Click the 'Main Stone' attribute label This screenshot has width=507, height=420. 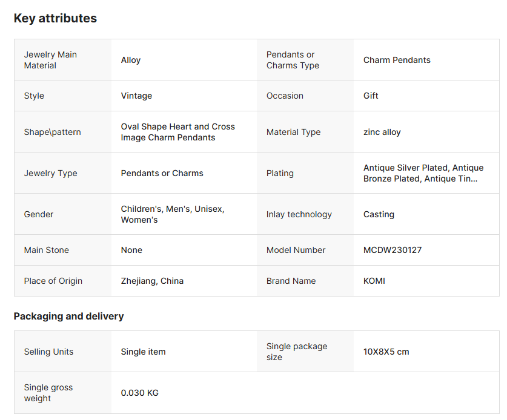click(x=47, y=250)
